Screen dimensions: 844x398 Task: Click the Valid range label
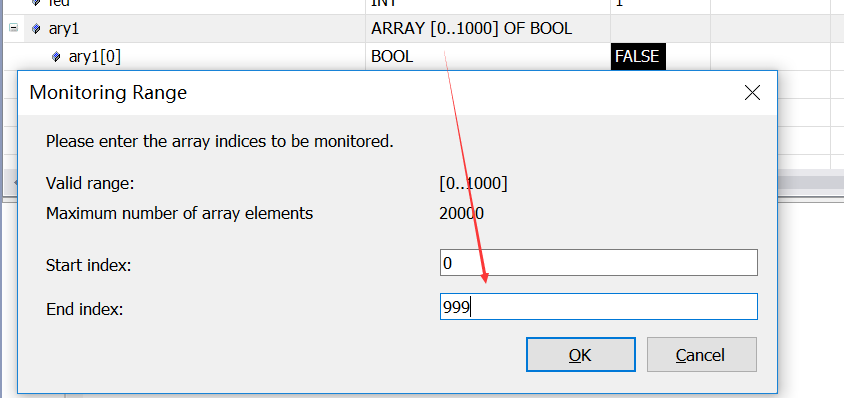pyautogui.click(x=90, y=184)
